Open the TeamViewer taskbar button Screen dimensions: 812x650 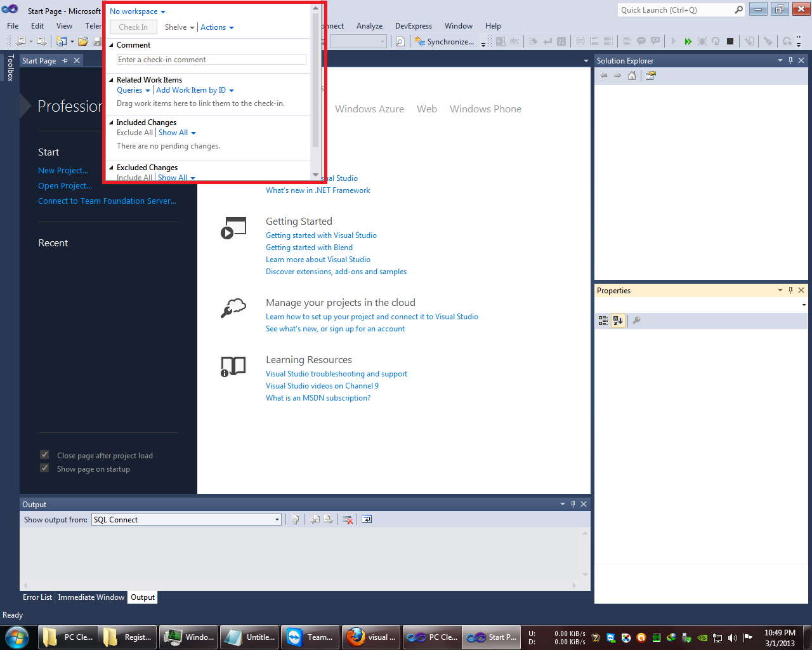310,637
